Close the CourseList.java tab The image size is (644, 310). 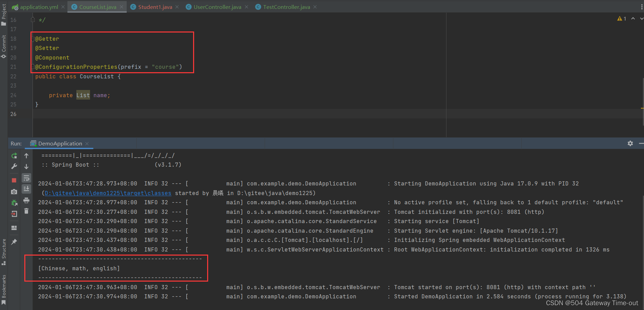tap(122, 7)
